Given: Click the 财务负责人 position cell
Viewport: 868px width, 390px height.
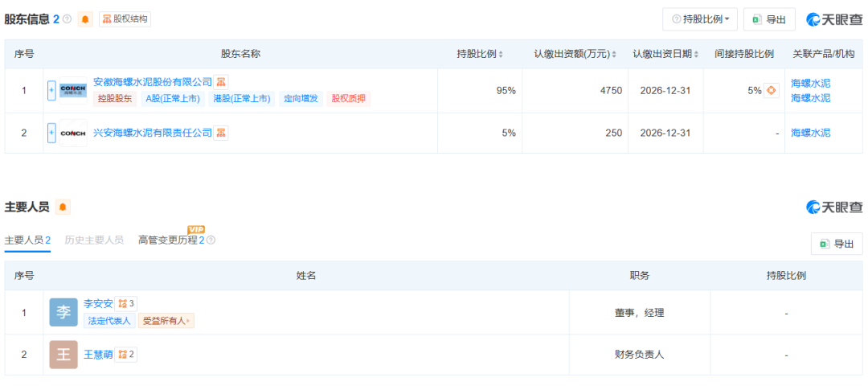Looking at the screenshot, I should click(640, 355).
